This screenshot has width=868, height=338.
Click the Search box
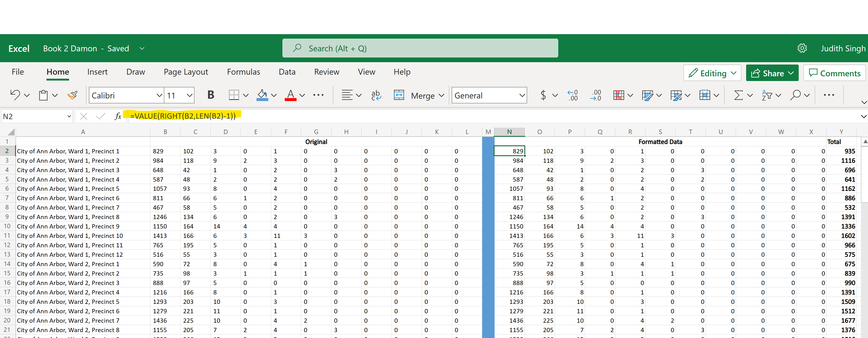coord(420,48)
